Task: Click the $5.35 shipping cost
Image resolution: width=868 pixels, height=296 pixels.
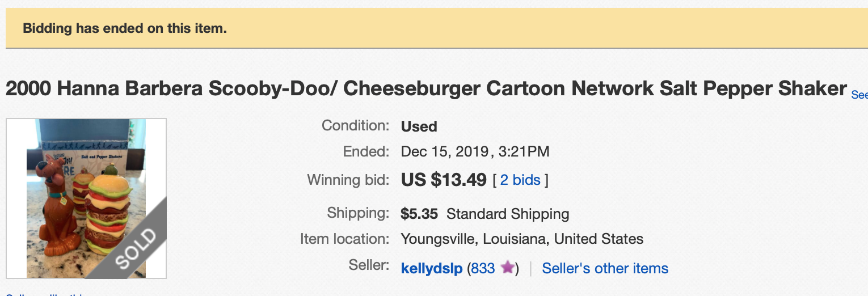Action: (x=419, y=214)
